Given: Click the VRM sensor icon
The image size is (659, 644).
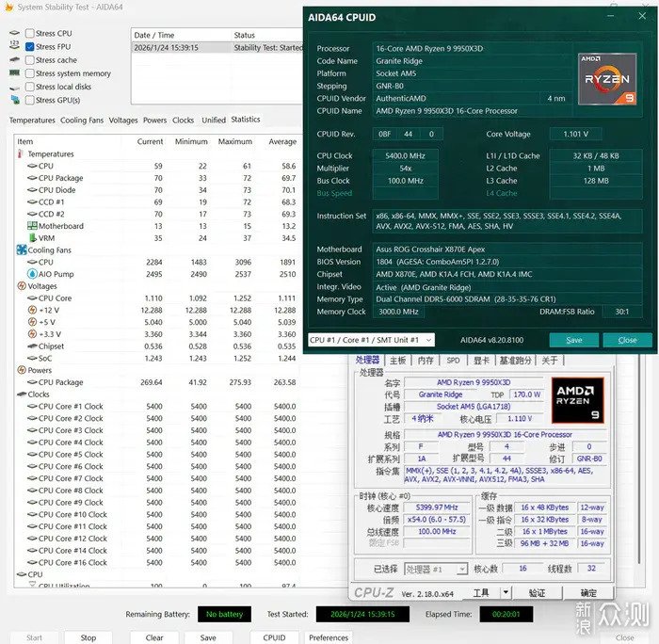Looking at the screenshot, I should click(33, 238).
